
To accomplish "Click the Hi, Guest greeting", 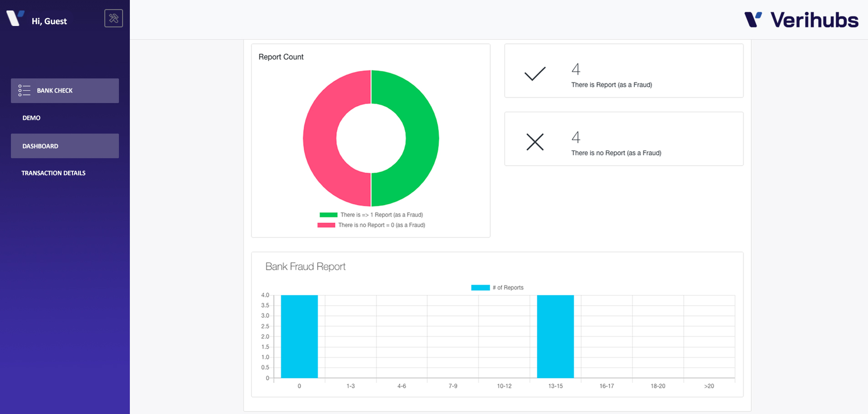I will [49, 21].
